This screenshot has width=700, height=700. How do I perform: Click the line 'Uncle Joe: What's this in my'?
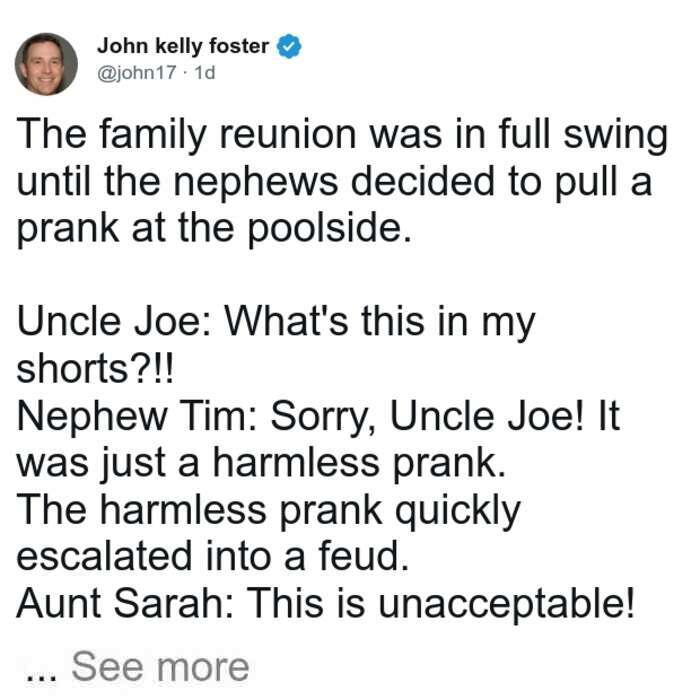(x=276, y=323)
